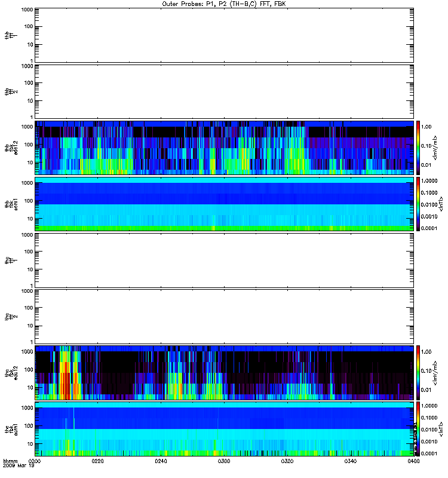Click the '0240' time axis label
The image size is (448, 478).
[x=161, y=461]
